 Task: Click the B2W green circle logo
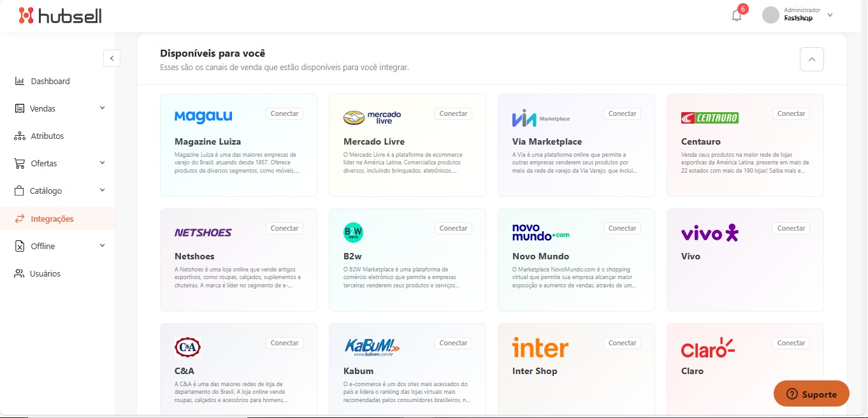point(353,233)
